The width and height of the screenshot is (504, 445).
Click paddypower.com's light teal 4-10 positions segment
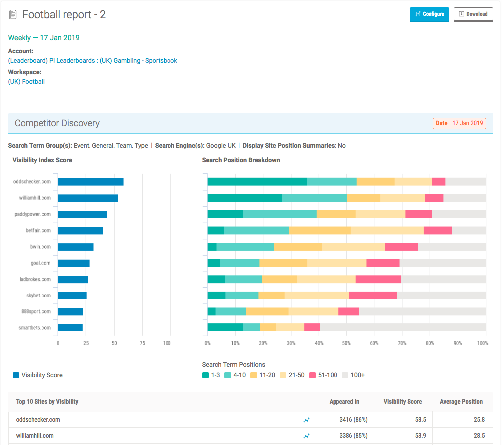tap(280, 214)
